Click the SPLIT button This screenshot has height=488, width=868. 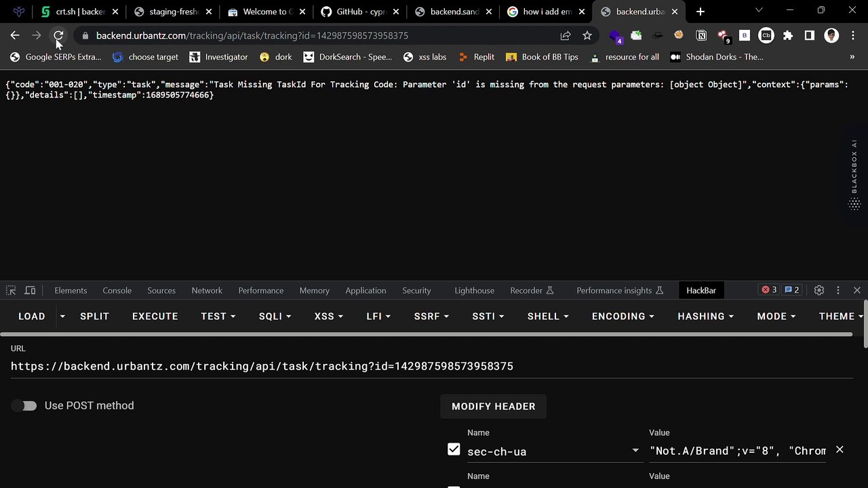click(94, 316)
